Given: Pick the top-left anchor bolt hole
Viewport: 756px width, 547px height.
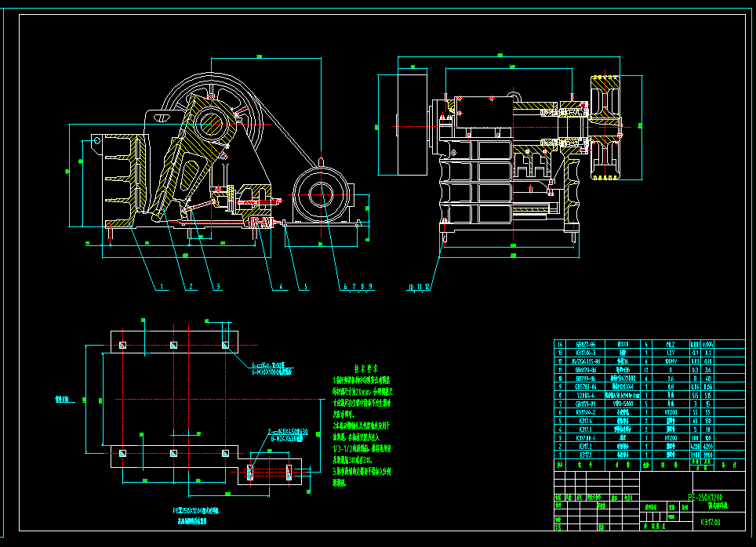Looking at the screenshot, I should pos(122,345).
